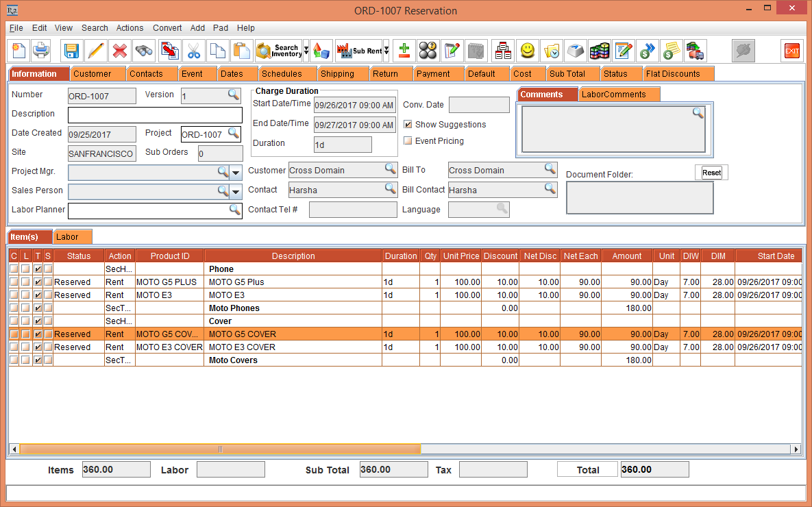Image resolution: width=812 pixels, height=507 pixels.
Task: Click the binoculars find icon
Action: click(x=144, y=51)
